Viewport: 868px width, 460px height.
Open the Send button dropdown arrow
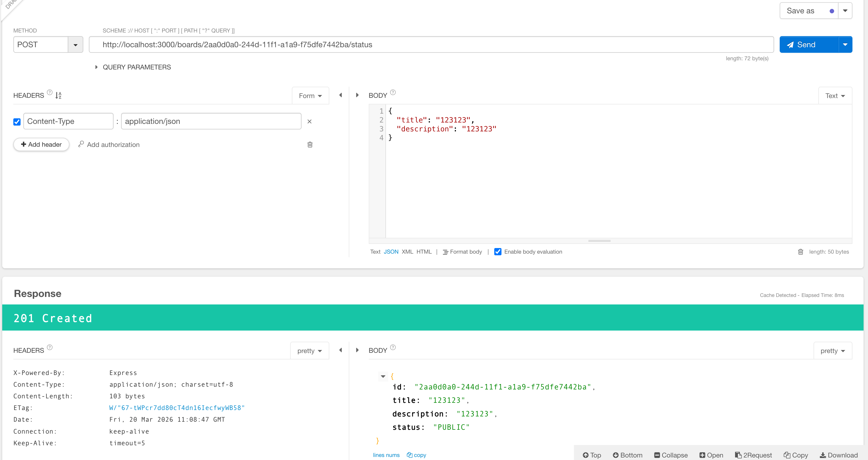[x=845, y=45]
